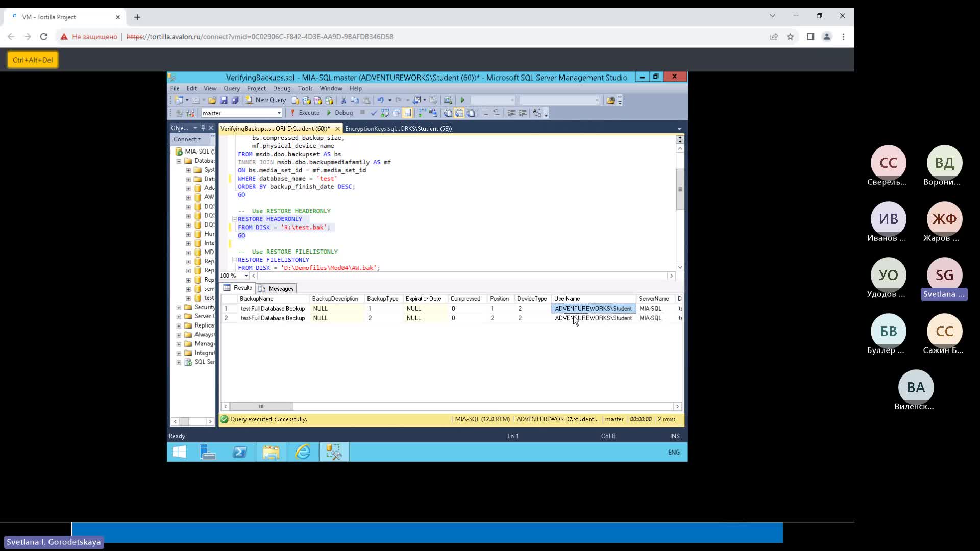980x551 pixels.
Task: Expand the test database node
Action: pos(188,298)
